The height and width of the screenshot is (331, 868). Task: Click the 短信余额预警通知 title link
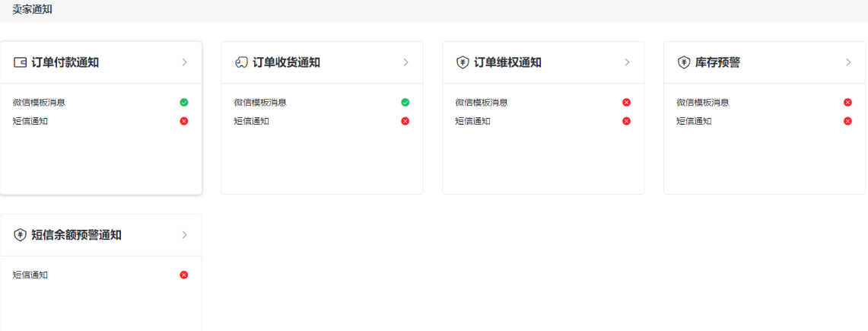[x=76, y=235]
